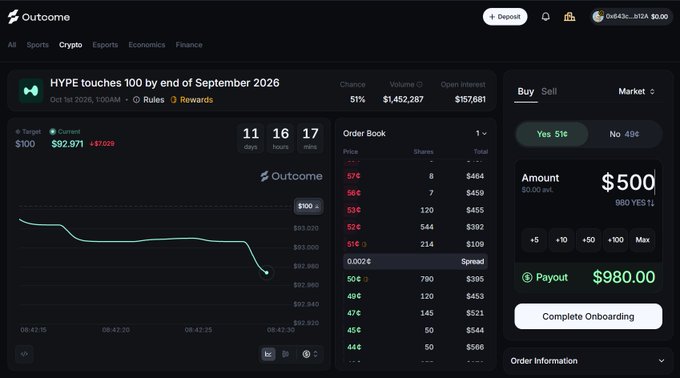Switch to the Buy tab
The image size is (680, 378).
pos(526,91)
